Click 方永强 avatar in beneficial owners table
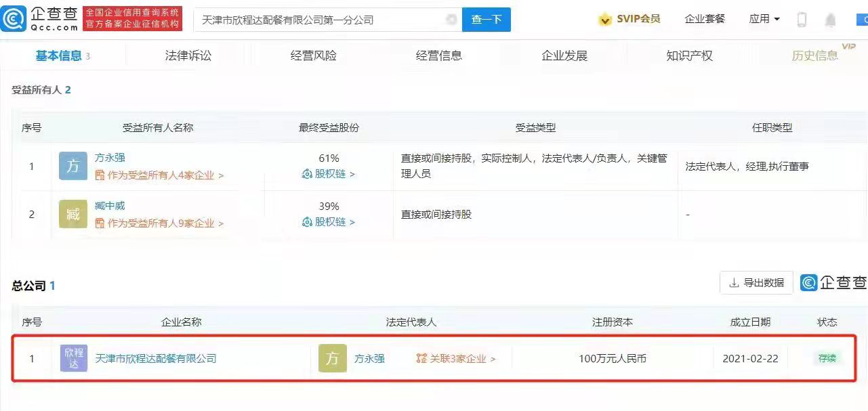 tap(73, 166)
